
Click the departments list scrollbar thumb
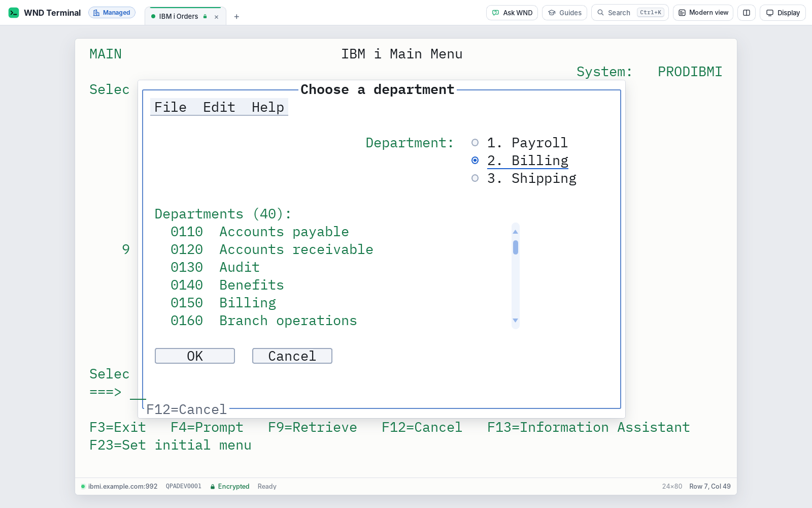click(516, 247)
